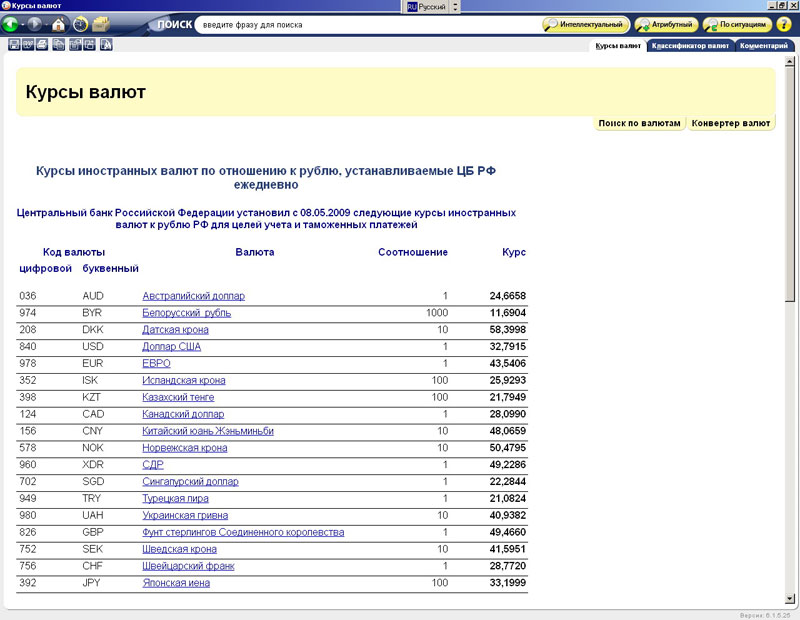Open the Конвертер валют button
Image resolution: width=800 pixels, height=620 pixels.
pos(731,123)
